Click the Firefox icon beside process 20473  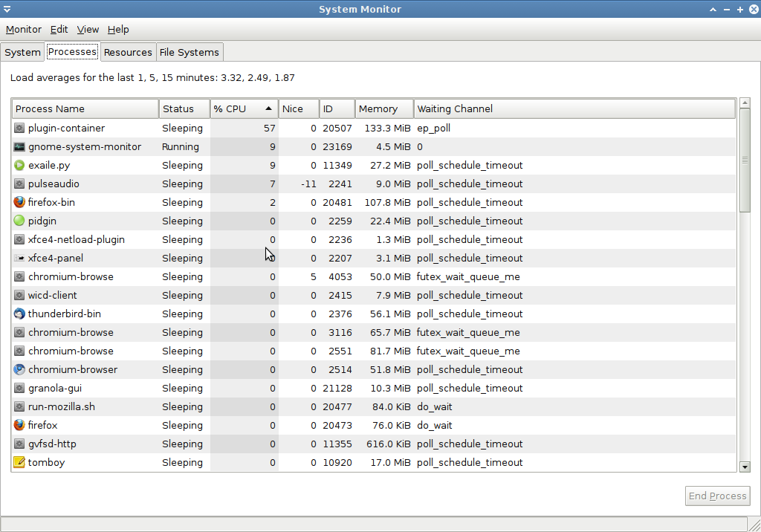(19, 425)
